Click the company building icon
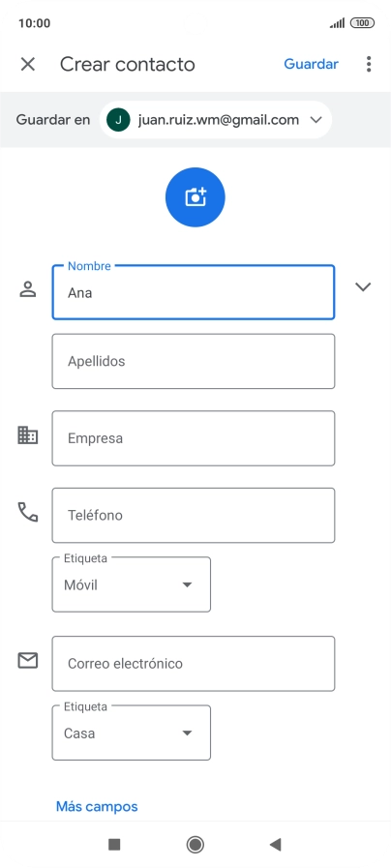Viewport: 391px width, 868px height. pos(28,435)
